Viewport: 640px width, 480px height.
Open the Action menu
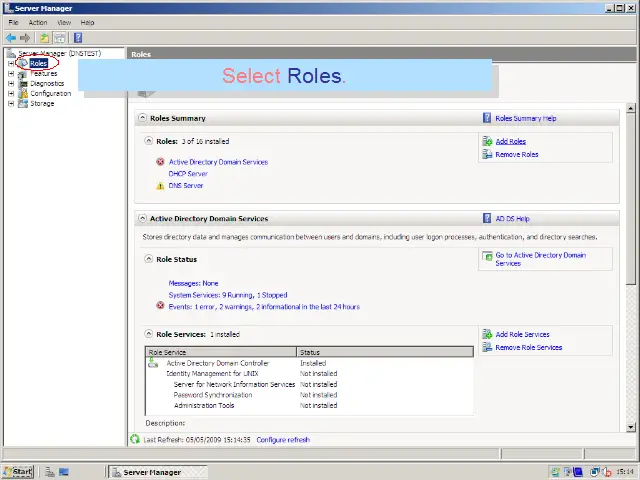pyautogui.click(x=38, y=22)
